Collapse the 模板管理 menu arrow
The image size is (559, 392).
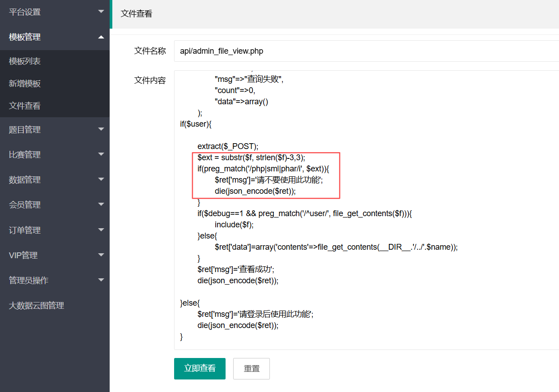(101, 37)
